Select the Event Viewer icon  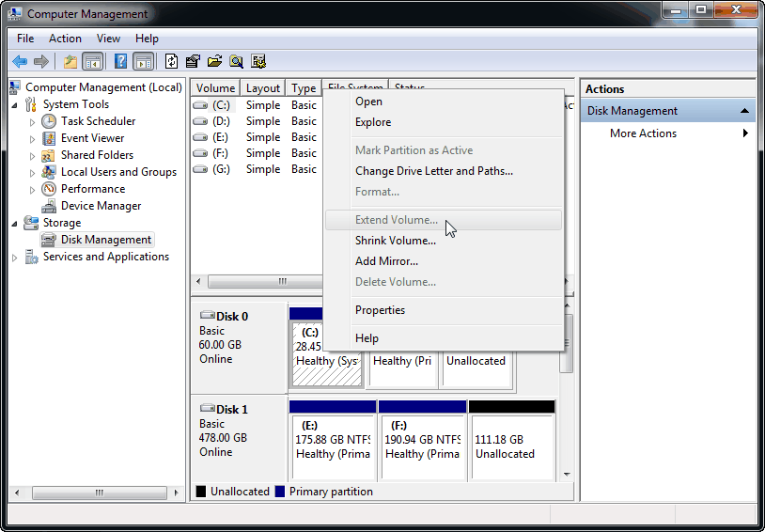point(49,138)
